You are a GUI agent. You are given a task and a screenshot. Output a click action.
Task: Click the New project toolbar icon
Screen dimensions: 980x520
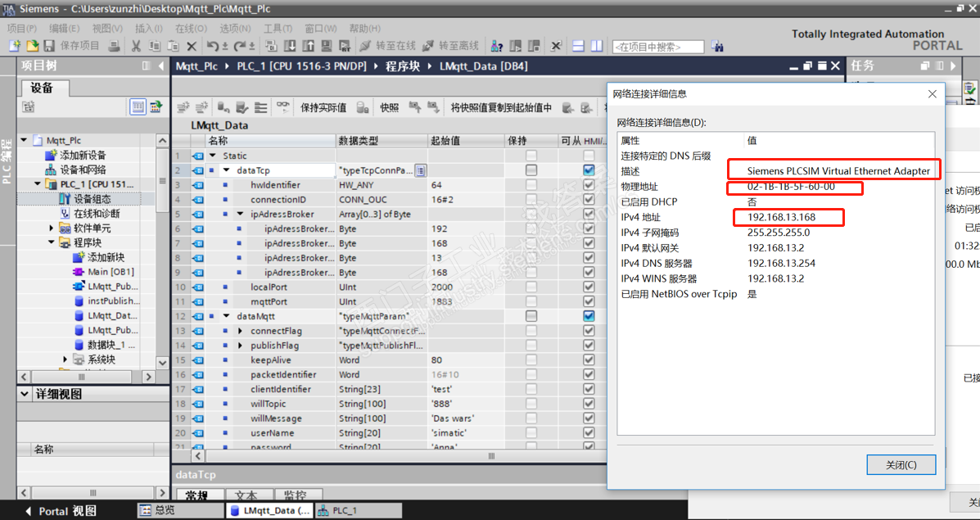pyautogui.click(x=15, y=46)
